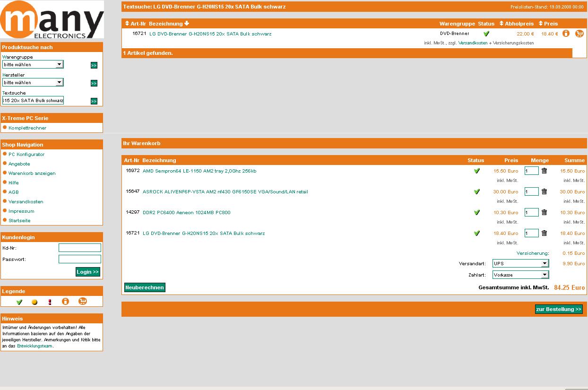This screenshot has width=588, height=390.
Task: Edit Menge field for AMD Sempron64
Action: tap(532, 171)
